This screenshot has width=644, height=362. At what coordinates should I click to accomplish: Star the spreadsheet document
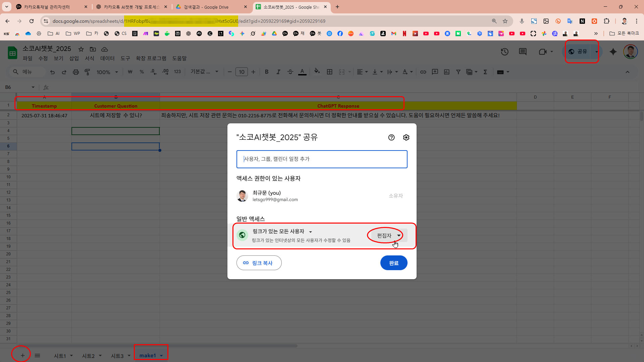[x=81, y=49]
